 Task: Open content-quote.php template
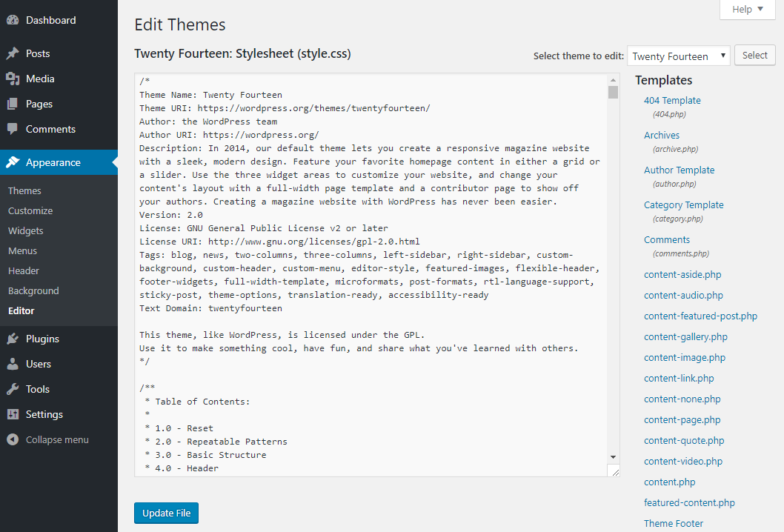click(x=684, y=441)
